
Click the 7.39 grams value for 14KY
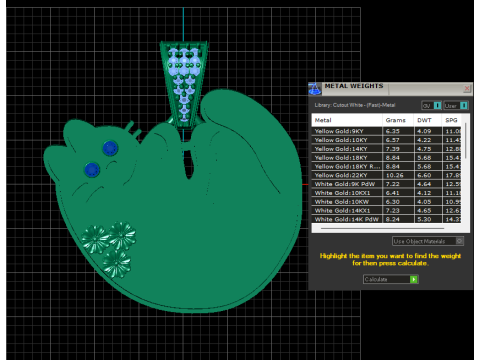click(x=392, y=149)
